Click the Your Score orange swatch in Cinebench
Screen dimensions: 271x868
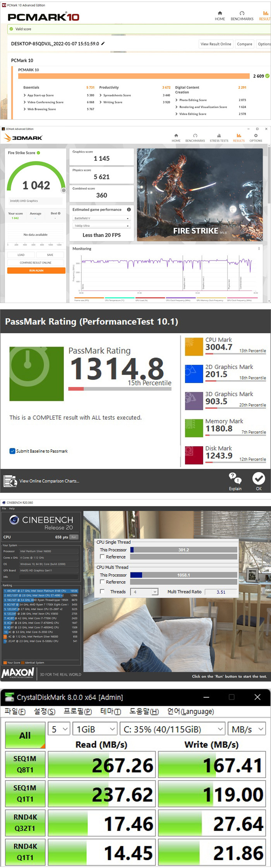pos(5,663)
